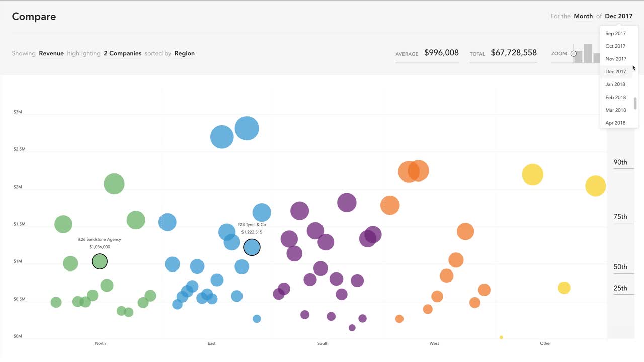
Task: Pick Mar 2018 from the month options
Action: coord(615,110)
